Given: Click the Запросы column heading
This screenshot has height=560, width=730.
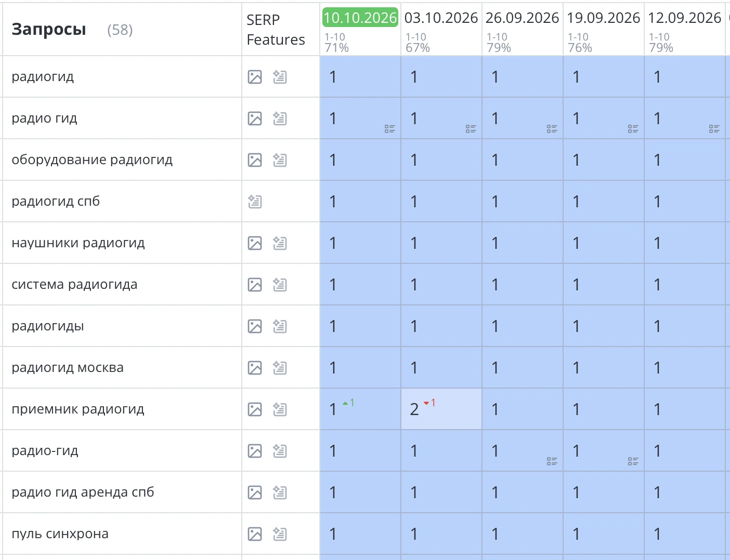Looking at the screenshot, I should (49, 30).
